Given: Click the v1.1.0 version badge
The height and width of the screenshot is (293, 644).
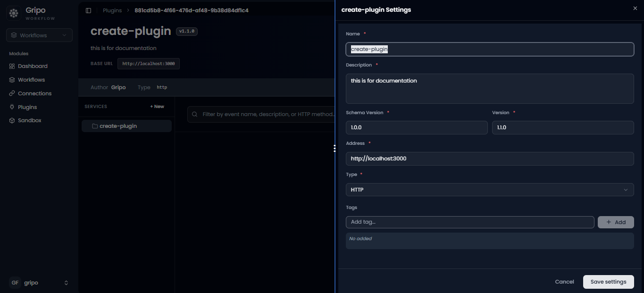Looking at the screenshot, I should 187,31.
